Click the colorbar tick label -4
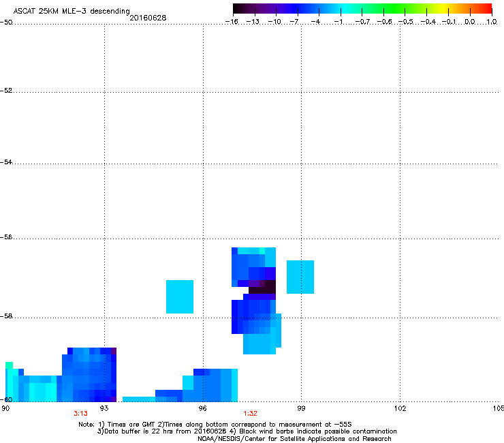 [315, 22]
